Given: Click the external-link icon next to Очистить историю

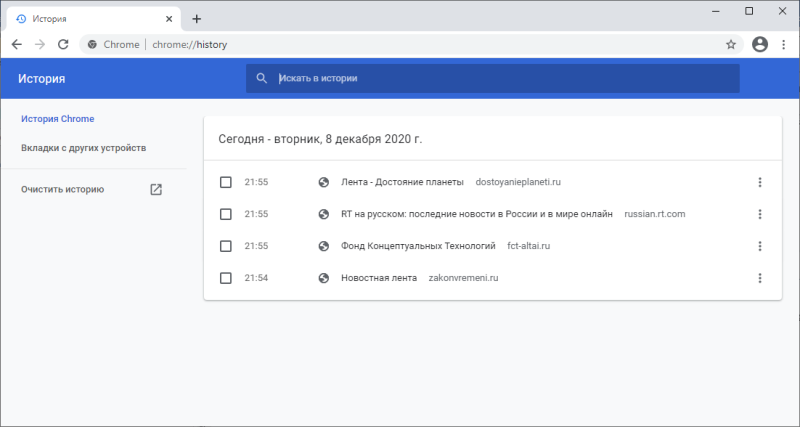Looking at the screenshot, I should tap(156, 189).
